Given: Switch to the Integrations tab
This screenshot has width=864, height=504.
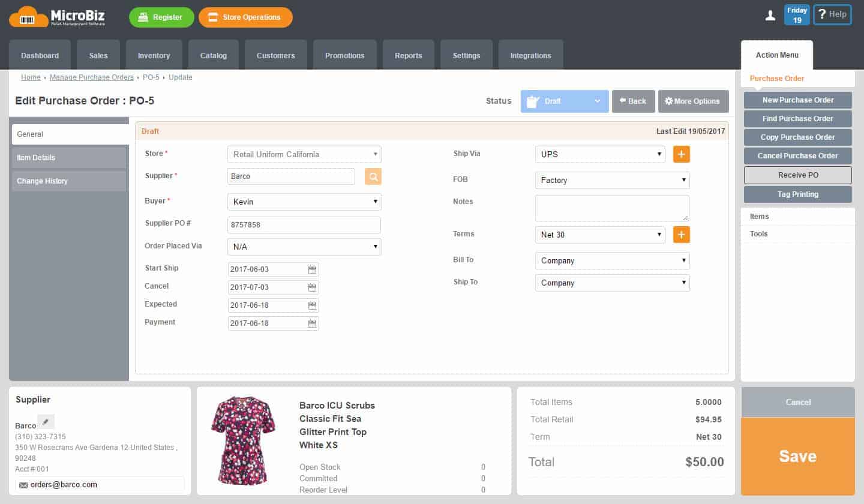Looking at the screenshot, I should [531, 55].
